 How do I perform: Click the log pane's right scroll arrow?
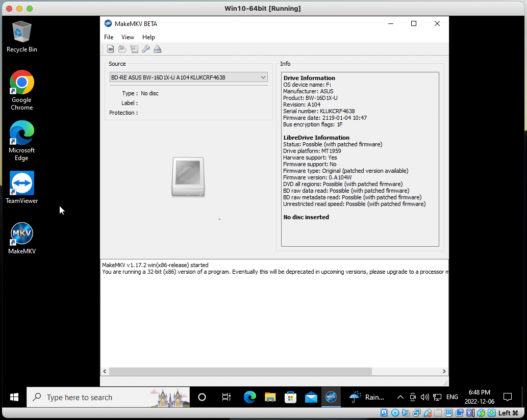point(444,371)
